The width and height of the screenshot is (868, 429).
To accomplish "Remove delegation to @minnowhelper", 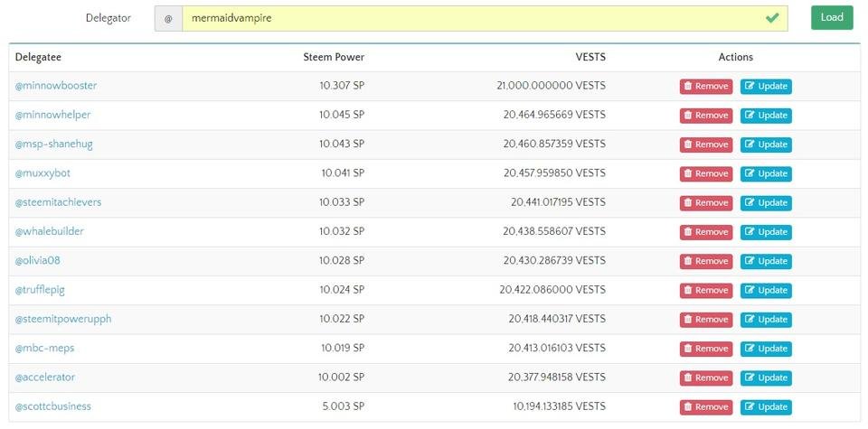I will (706, 117).
